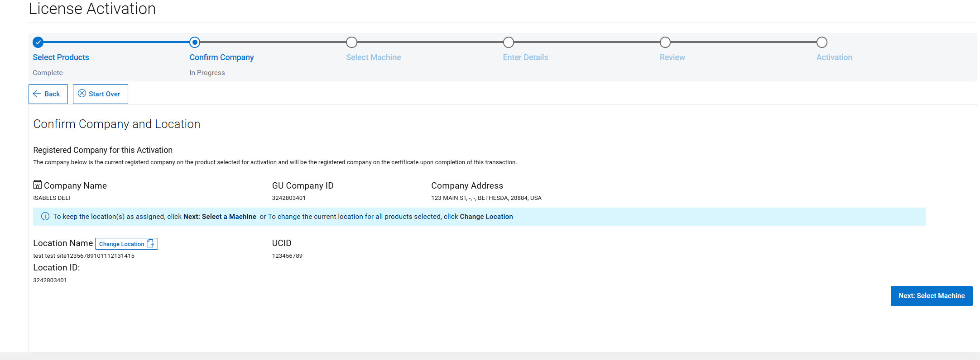Click the Confirm Company step circle

click(x=195, y=43)
